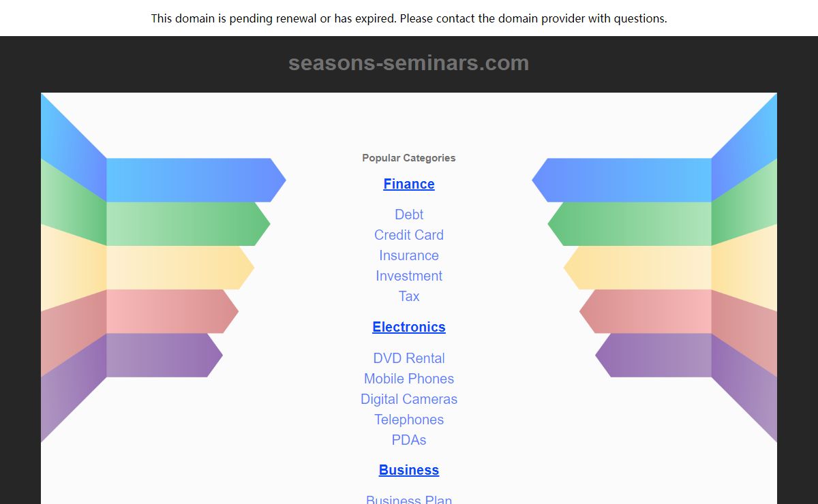Open the PDAs link

[409, 440]
